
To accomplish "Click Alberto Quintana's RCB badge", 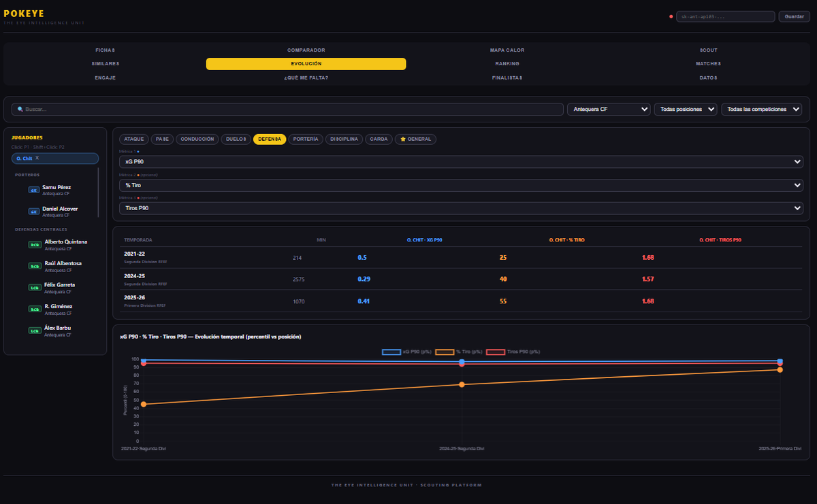I will 34,245.
